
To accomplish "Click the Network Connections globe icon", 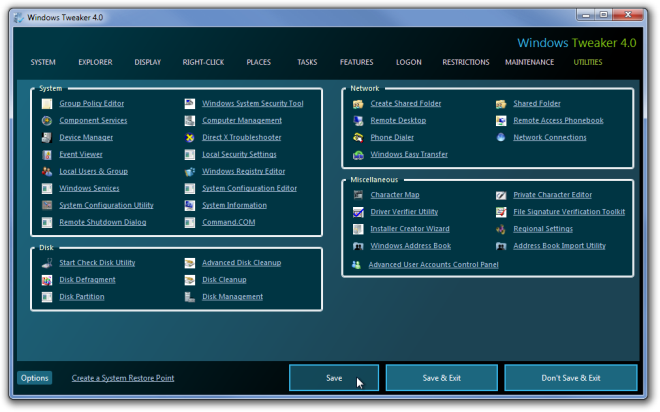I will (x=501, y=137).
